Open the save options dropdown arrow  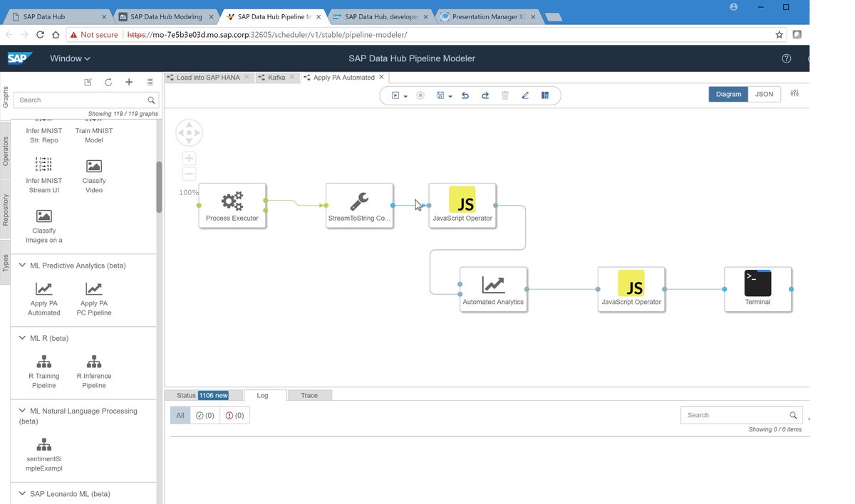click(x=451, y=96)
